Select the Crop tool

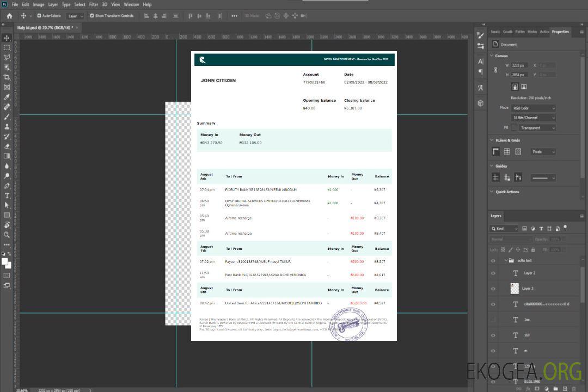pos(7,77)
